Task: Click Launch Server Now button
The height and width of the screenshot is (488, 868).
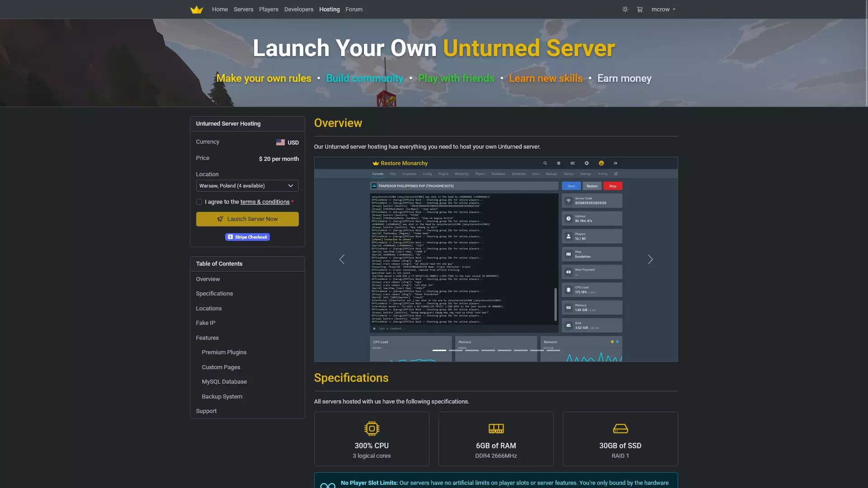Action: 247,219
